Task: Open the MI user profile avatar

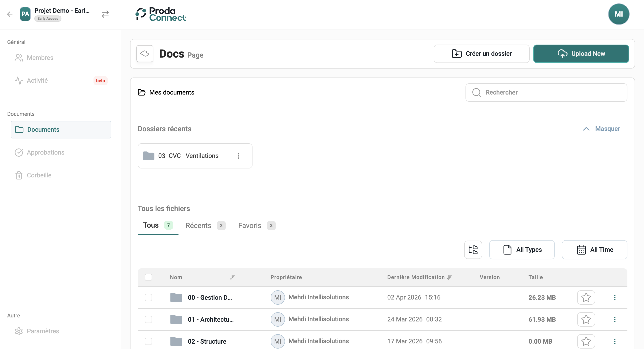Action: pos(618,14)
